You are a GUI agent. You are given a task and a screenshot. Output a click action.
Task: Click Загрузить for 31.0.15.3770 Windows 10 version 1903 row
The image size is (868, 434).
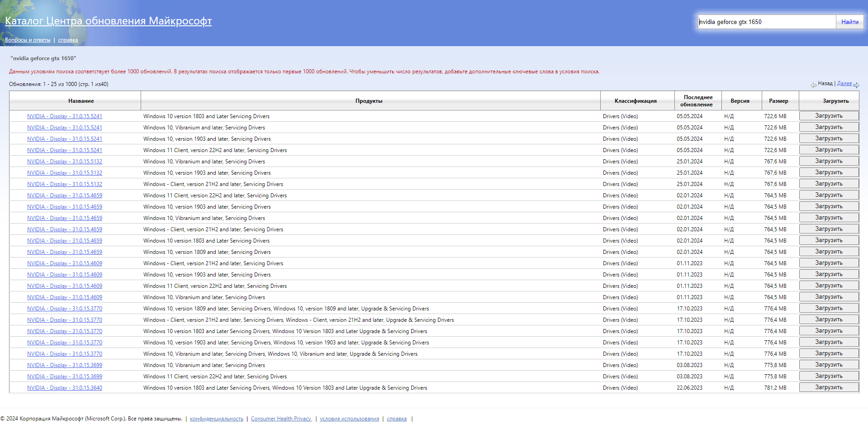click(829, 342)
